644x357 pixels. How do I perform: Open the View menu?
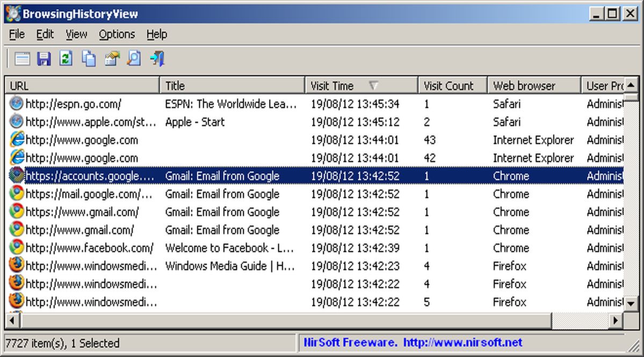76,34
